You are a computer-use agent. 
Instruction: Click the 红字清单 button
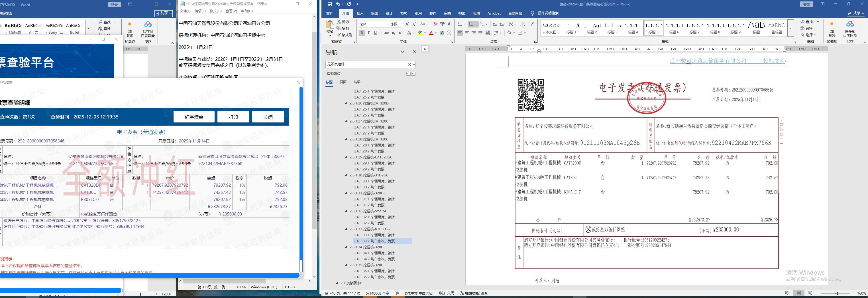click(x=194, y=117)
